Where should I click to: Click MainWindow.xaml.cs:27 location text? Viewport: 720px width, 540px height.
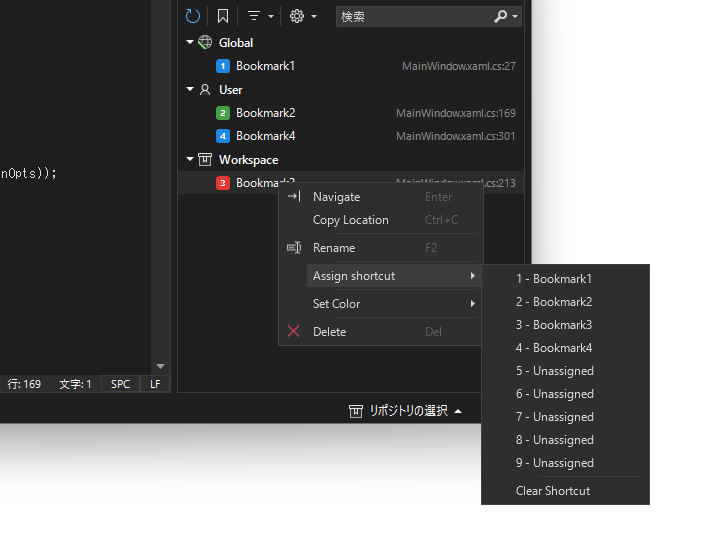click(459, 66)
